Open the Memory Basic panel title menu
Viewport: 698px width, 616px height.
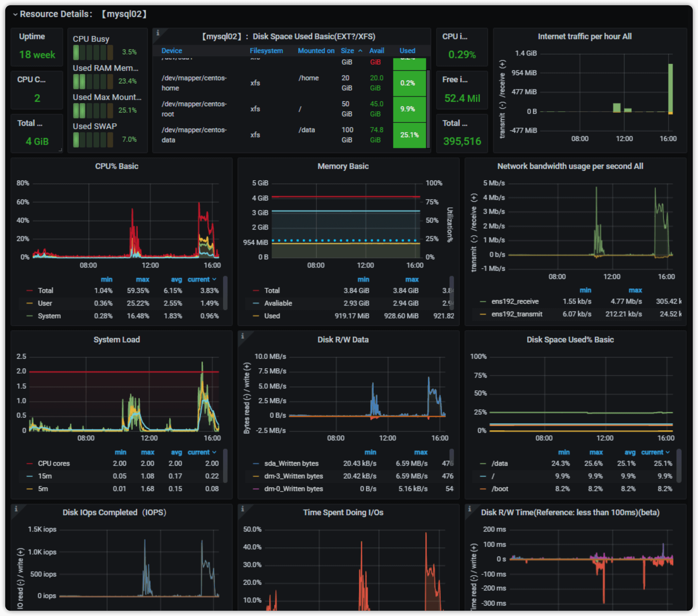coord(343,166)
